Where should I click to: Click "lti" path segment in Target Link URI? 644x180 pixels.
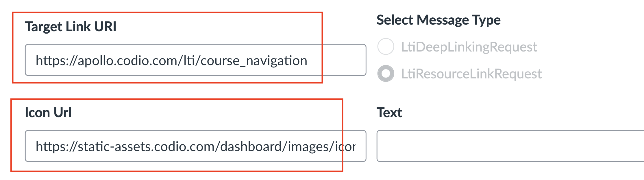coord(190,61)
